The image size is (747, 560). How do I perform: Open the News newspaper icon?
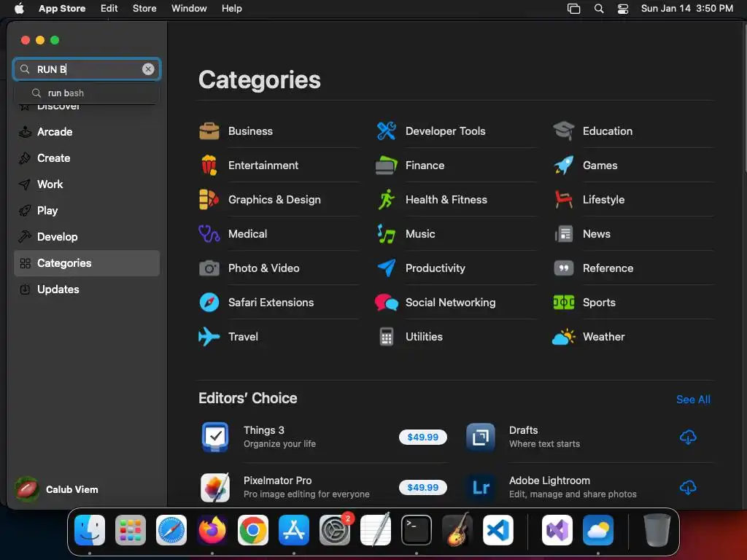point(564,234)
